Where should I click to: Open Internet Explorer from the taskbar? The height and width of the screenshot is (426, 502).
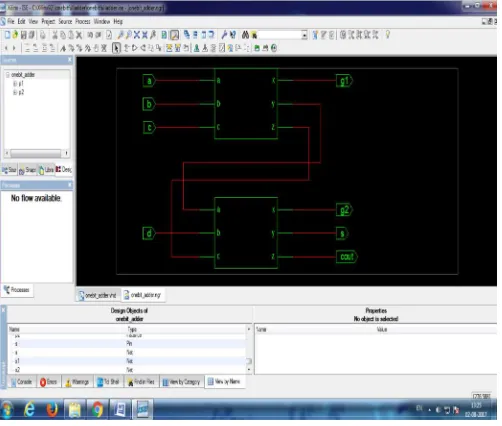(30, 409)
